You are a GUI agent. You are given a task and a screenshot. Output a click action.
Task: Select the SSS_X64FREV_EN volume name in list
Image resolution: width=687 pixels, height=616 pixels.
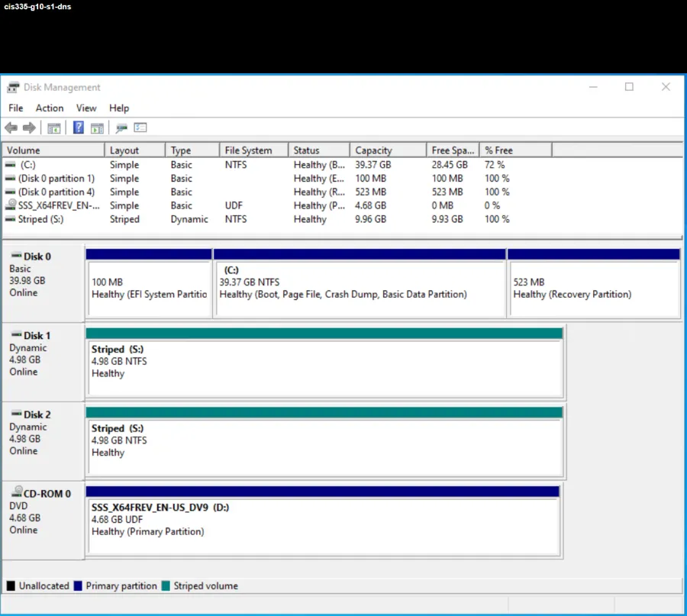[x=59, y=205]
